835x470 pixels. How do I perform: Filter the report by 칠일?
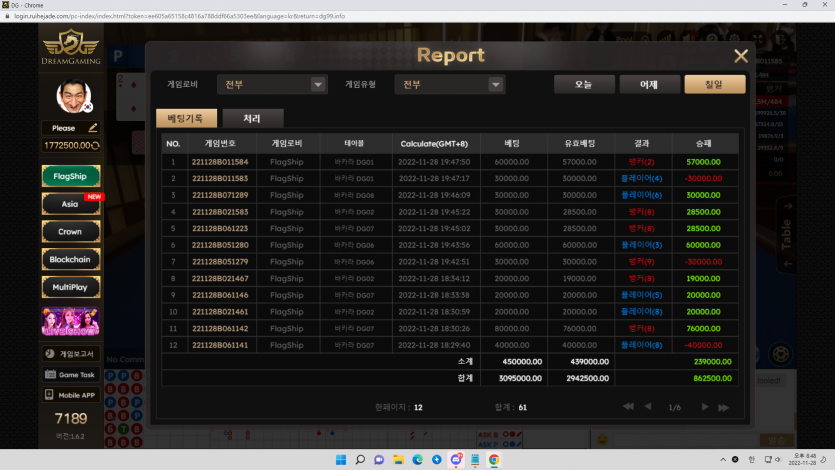715,84
